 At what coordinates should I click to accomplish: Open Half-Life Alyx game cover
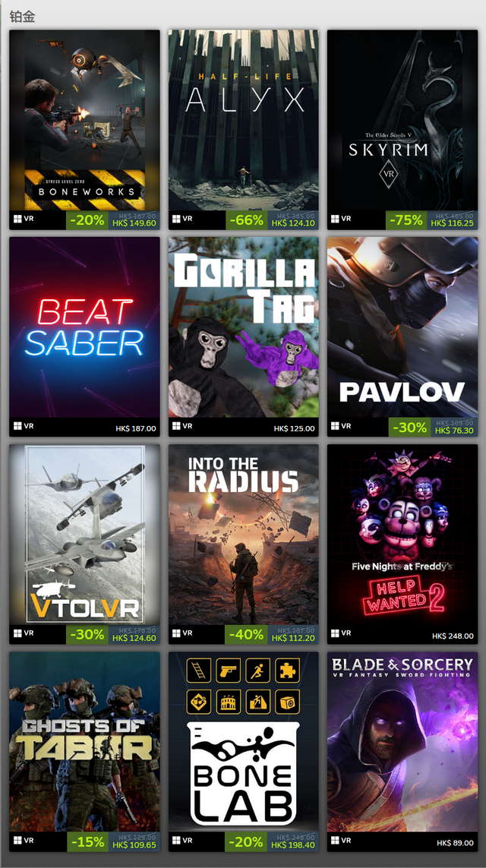[x=244, y=120]
